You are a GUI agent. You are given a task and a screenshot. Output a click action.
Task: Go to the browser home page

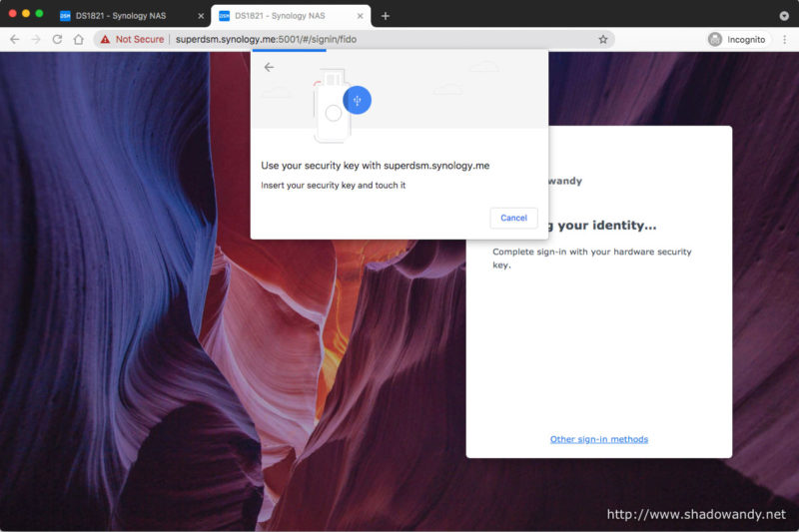point(79,39)
